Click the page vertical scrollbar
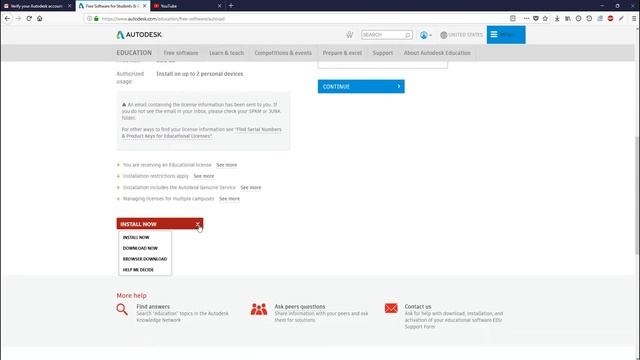Viewport: 640px width, 360px height. coord(637,196)
